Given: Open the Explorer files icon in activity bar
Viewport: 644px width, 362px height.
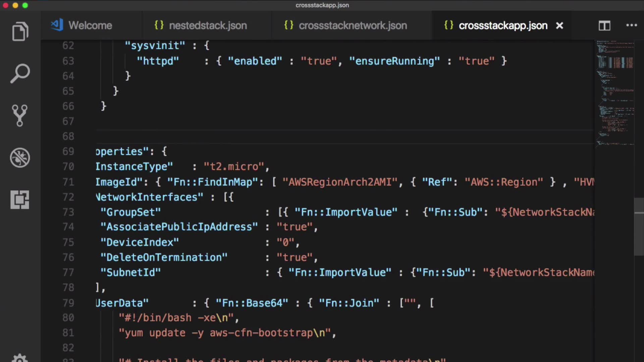Looking at the screenshot, I should coord(20,32).
